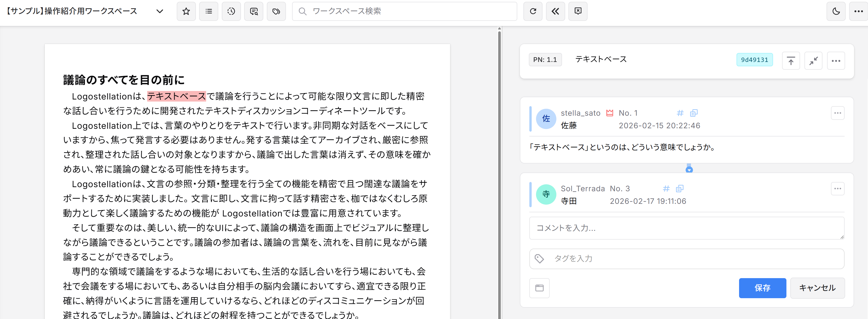Click the scroll-to-top icon on テキストベース note

coord(791,61)
